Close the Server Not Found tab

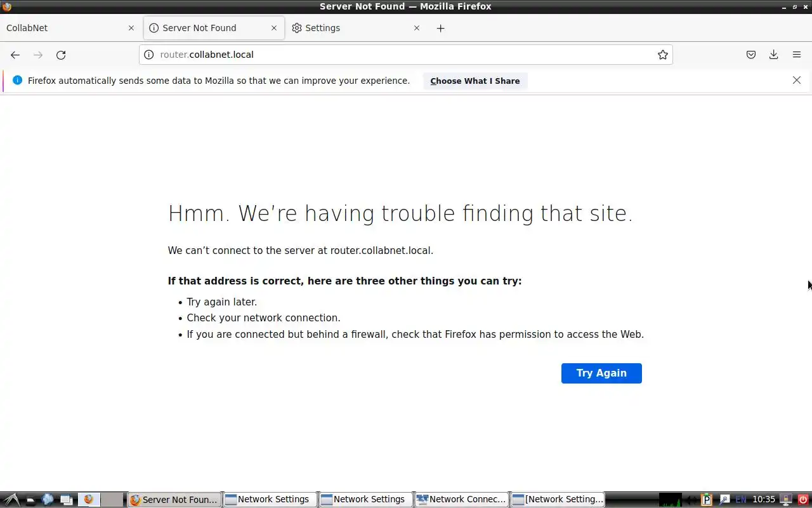(x=274, y=28)
